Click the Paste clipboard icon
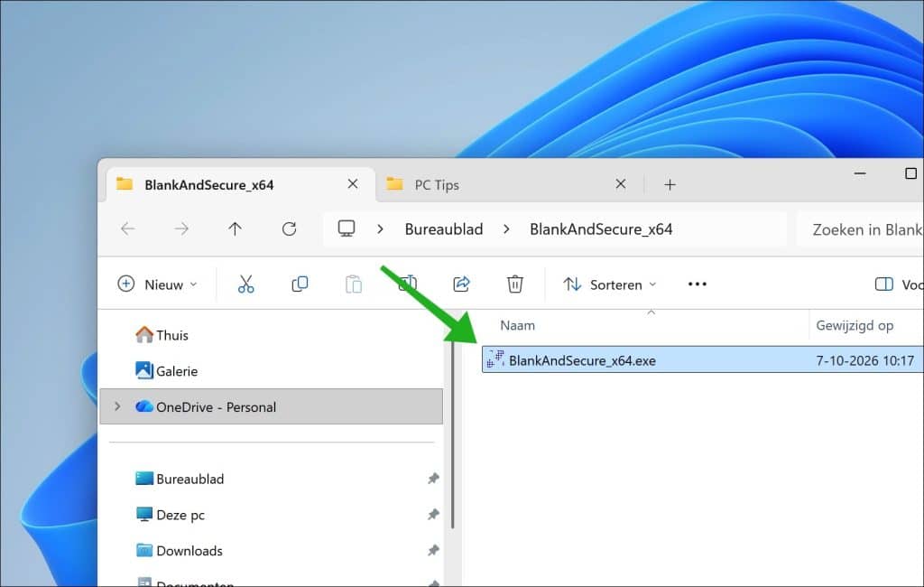 (354, 284)
